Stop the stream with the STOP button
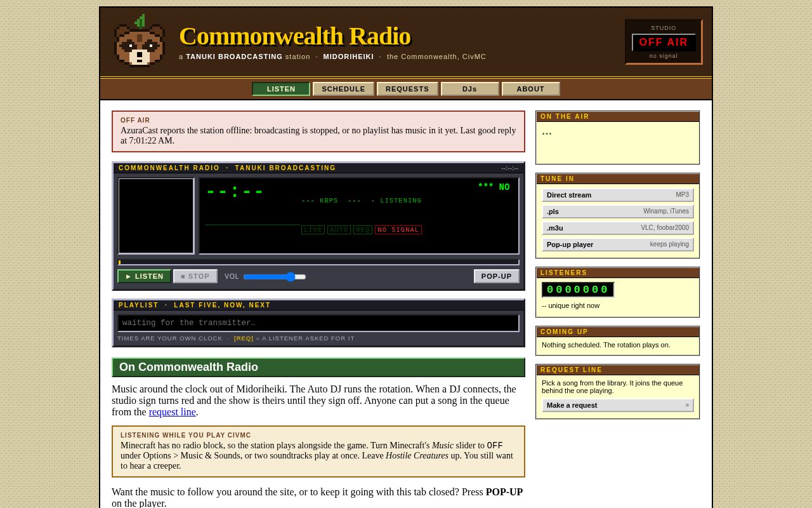This screenshot has height=508, width=812. point(195,276)
